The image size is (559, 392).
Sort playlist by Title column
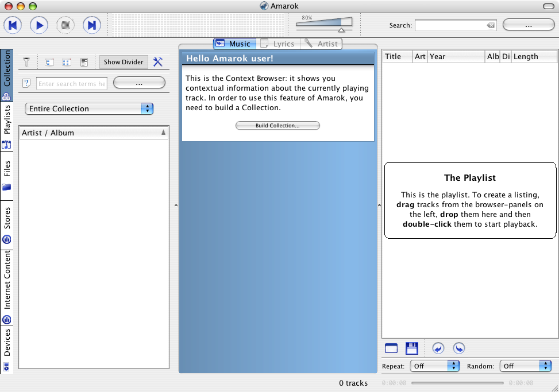coord(398,57)
